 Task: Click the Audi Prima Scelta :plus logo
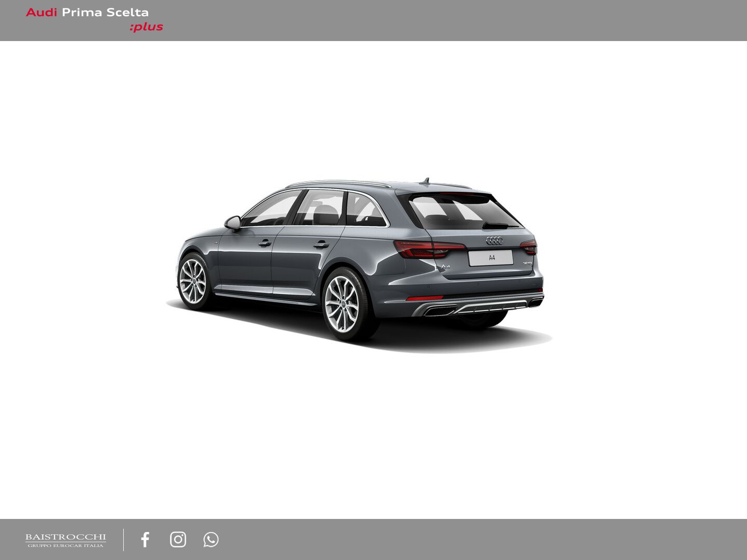click(95, 20)
